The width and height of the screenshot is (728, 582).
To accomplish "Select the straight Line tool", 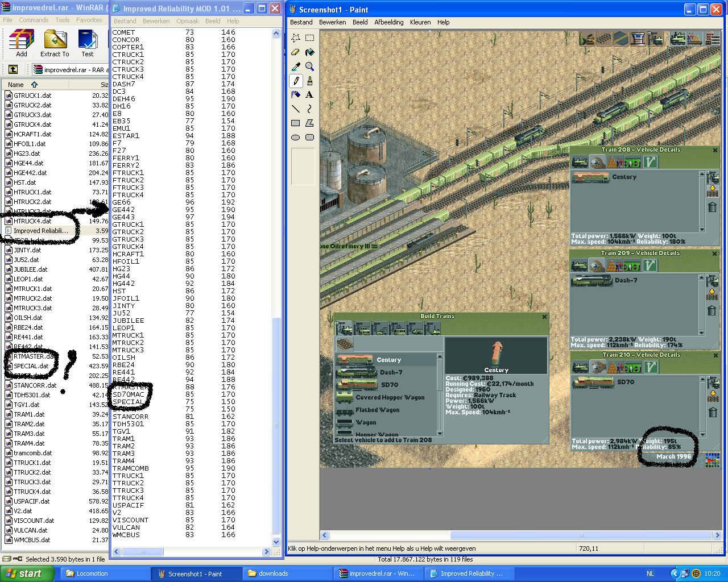I will click(x=296, y=109).
